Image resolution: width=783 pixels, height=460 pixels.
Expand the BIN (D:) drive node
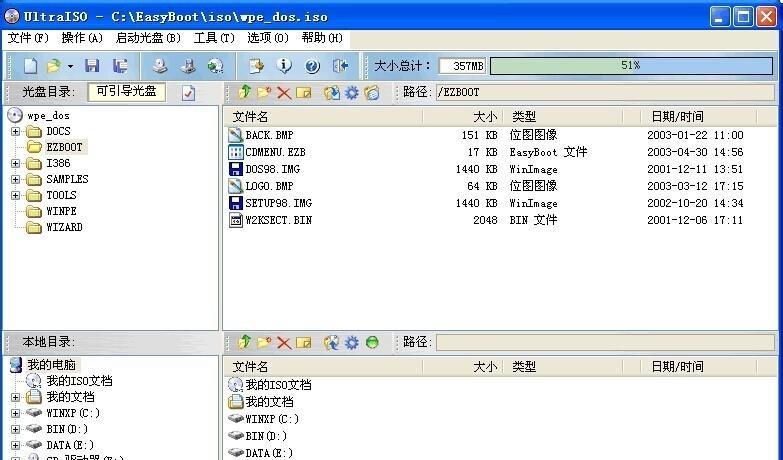15,429
